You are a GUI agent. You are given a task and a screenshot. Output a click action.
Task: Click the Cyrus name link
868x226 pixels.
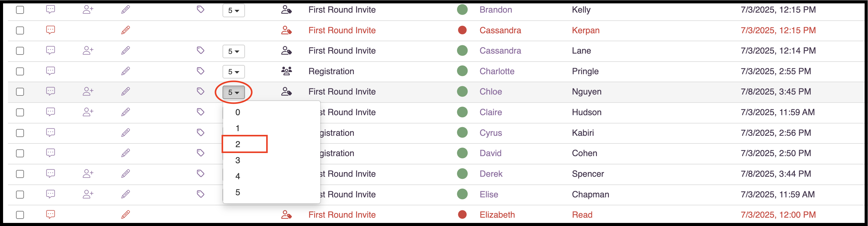pos(491,133)
